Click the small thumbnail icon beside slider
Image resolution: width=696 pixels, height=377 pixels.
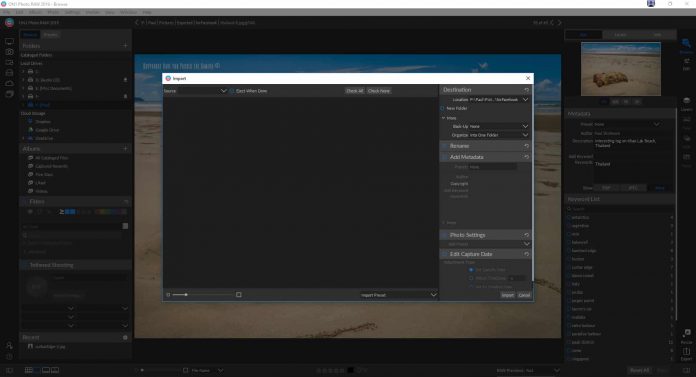[168, 294]
